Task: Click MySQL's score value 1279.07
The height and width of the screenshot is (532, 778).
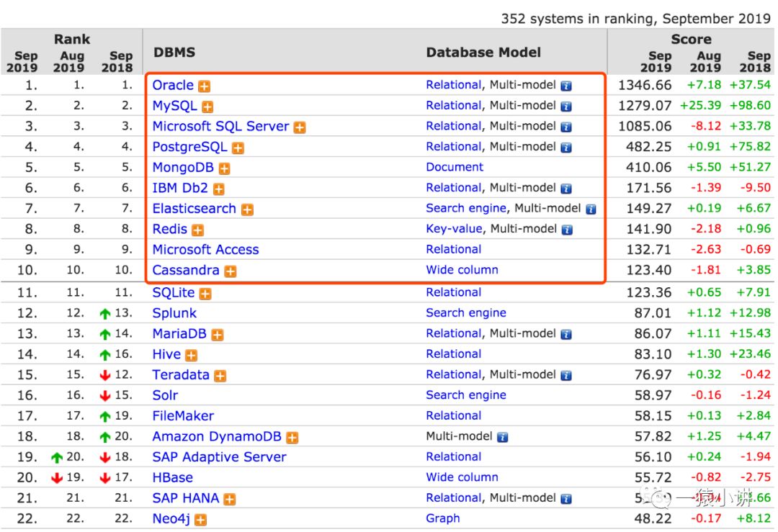Action: tap(645, 106)
